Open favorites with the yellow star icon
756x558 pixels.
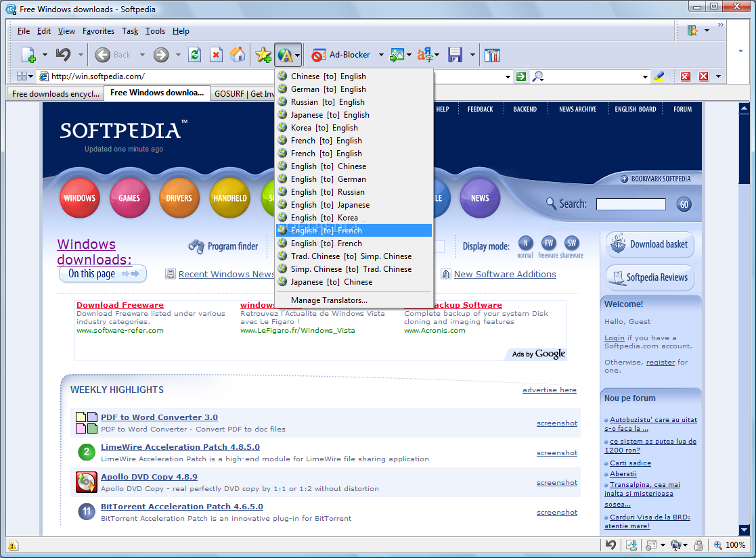[263, 55]
